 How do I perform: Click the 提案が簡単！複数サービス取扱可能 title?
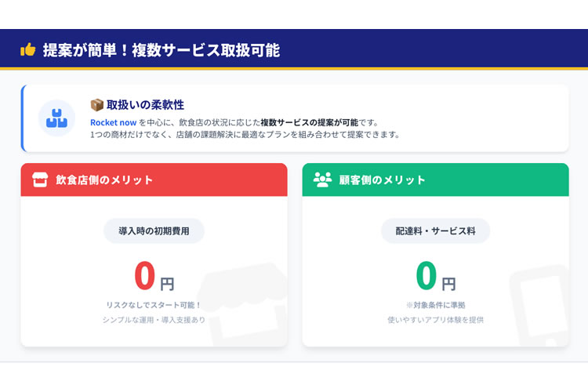161,50
